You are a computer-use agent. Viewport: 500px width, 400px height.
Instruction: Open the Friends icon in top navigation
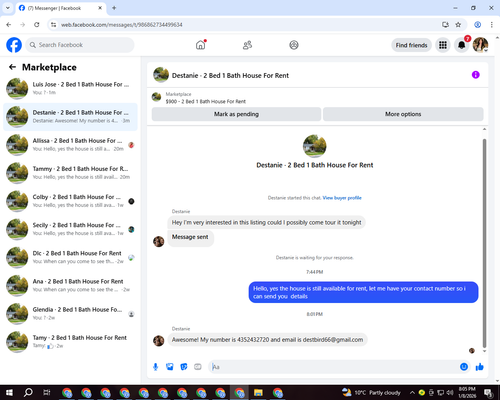247,45
